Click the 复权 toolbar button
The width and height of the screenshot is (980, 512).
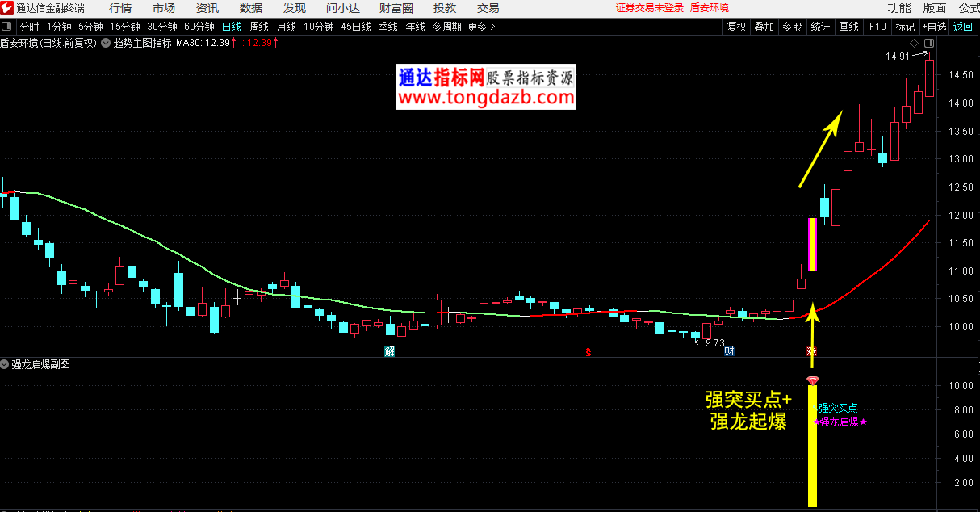736,27
